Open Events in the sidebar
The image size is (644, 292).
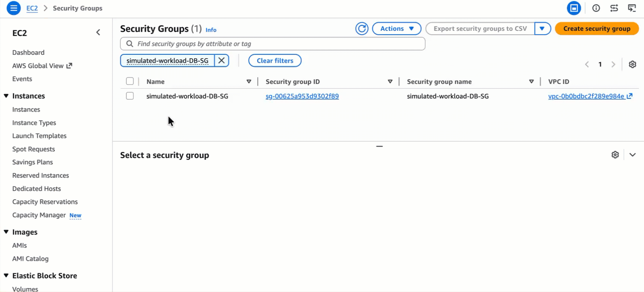coord(22,79)
